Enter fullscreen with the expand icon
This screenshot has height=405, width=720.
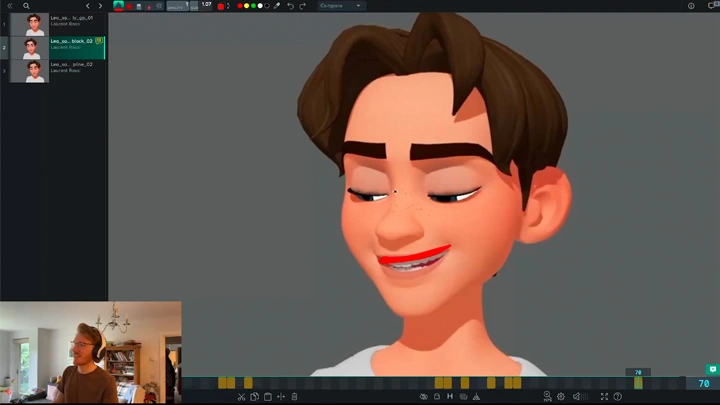(604, 397)
